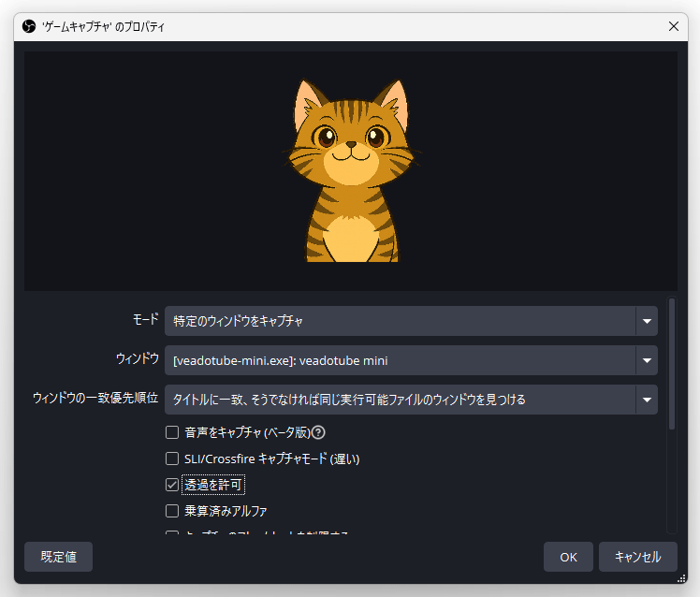Toggle the partially visible checkbox below 乗算済みアルファ
This screenshot has height=597, width=700.
point(171,535)
